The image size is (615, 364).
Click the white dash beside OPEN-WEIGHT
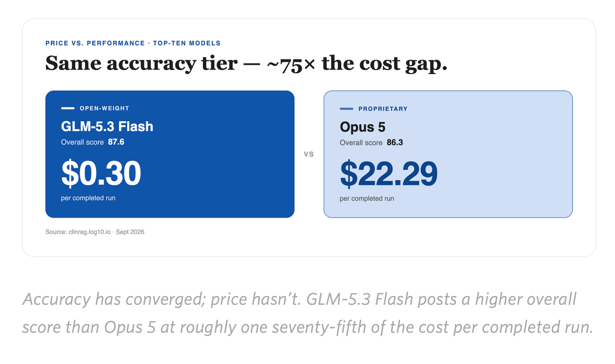coord(68,108)
